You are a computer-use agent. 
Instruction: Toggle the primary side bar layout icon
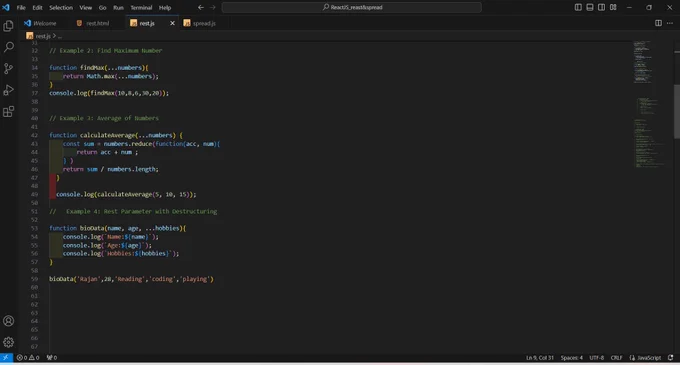point(578,7)
